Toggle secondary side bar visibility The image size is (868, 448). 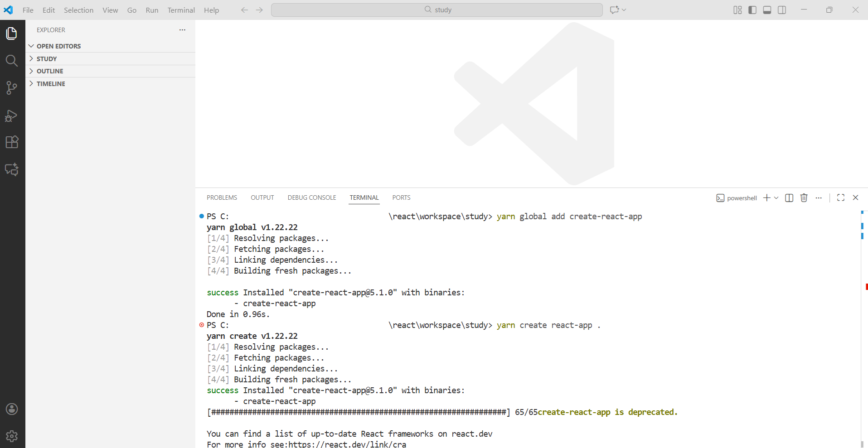pos(782,10)
